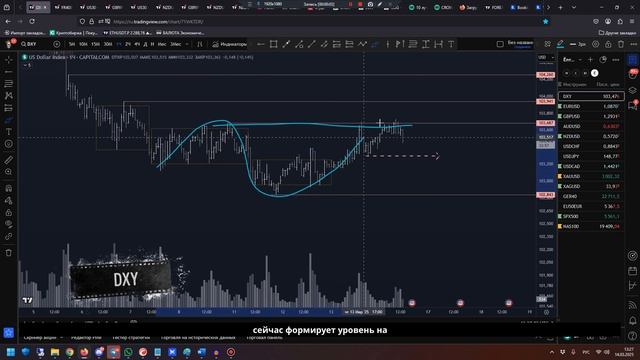Toggle the fullscreen layout square
The width and height of the screenshot is (640, 360).
(500, 44)
